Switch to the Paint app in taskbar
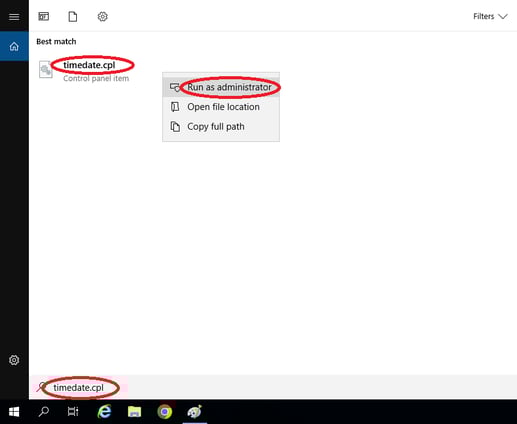The height and width of the screenshot is (424, 517). click(x=195, y=412)
